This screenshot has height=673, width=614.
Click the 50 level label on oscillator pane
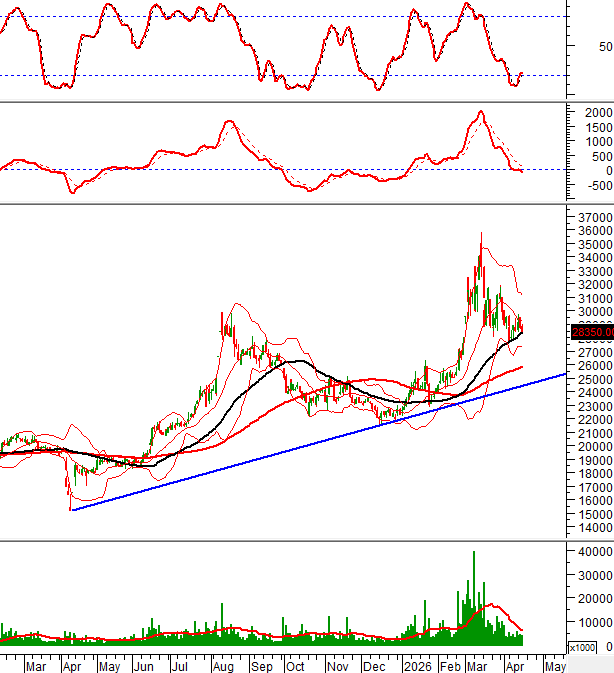(x=604, y=47)
